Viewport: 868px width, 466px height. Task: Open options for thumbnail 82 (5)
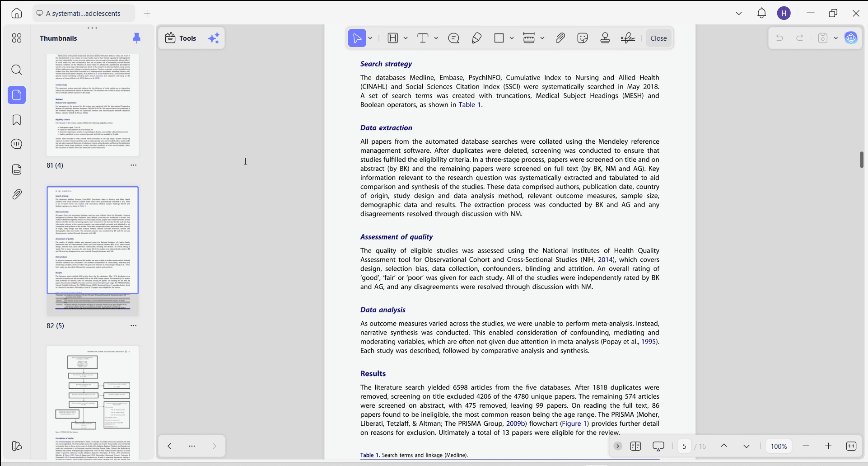coord(134,325)
